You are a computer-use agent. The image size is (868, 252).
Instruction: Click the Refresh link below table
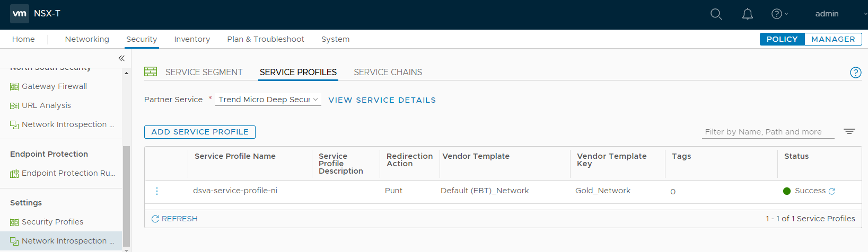(174, 219)
